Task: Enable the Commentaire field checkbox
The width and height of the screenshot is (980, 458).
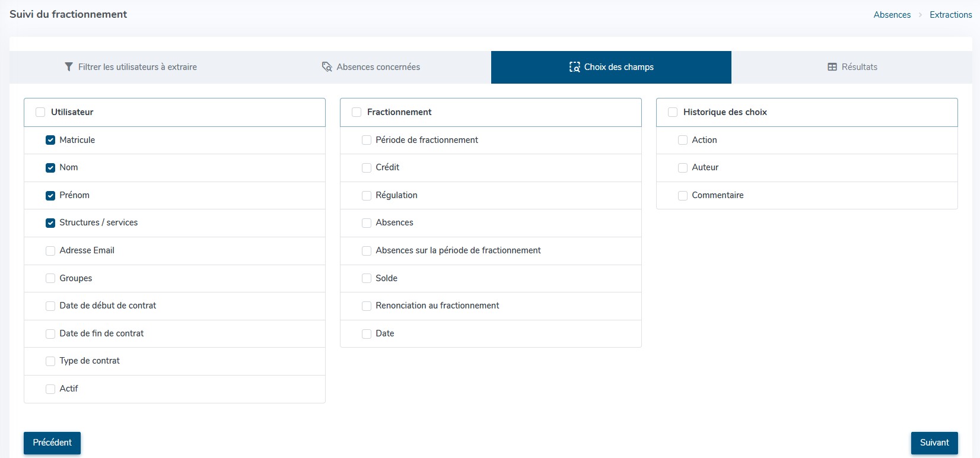Action: 683,196
